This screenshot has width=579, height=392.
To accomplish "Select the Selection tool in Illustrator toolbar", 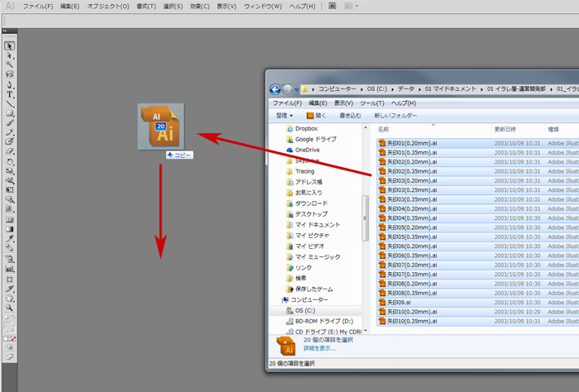I will point(10,45).
